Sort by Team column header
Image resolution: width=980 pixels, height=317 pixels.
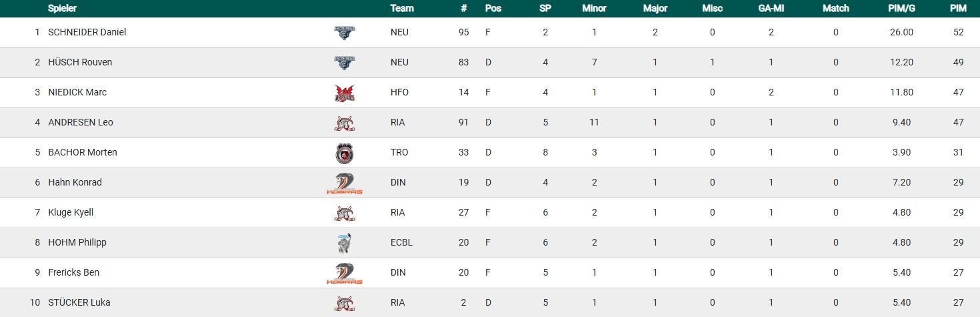click(402, 9)
